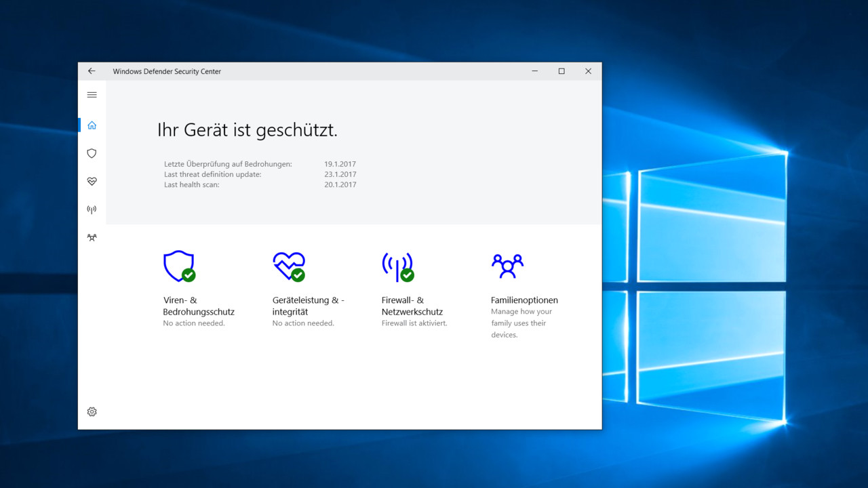The width and height of the screenshot is (868, 488).
Task: Select the Home icon in sidebar
Action: 92,125
